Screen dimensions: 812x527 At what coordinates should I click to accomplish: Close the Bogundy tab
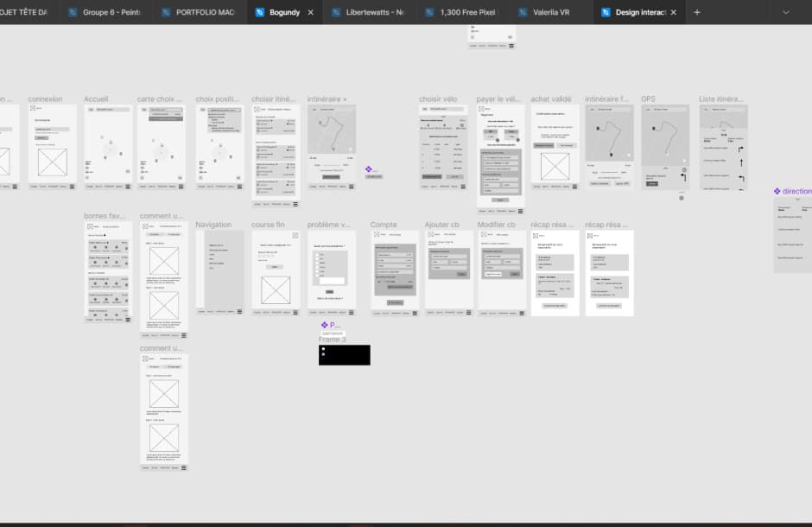311,13
